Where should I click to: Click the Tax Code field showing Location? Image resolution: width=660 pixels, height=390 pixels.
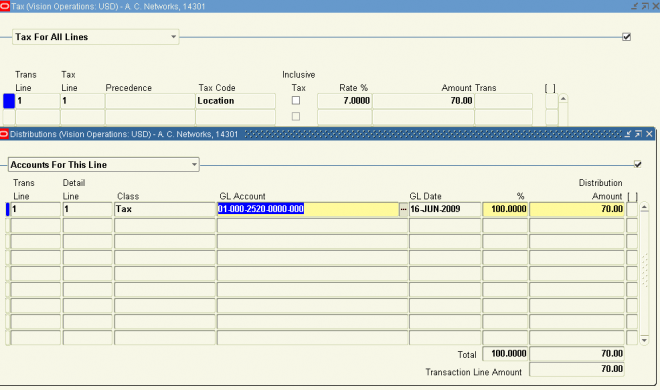235,101
